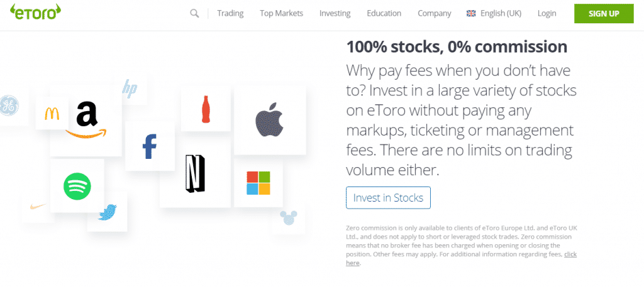The height and width of the screenshot is (287, 644).
Task: Select the Netflix logo tile
Action: click(x=194, y=173)
